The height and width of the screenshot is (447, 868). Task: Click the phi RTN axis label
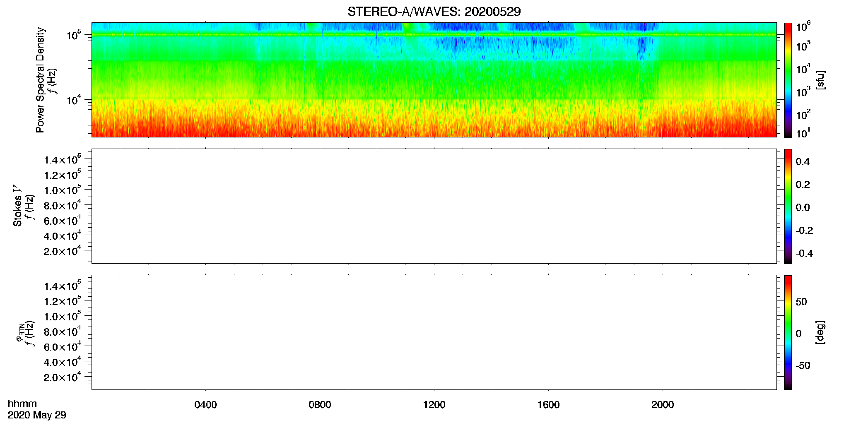(x=19, y=333)
